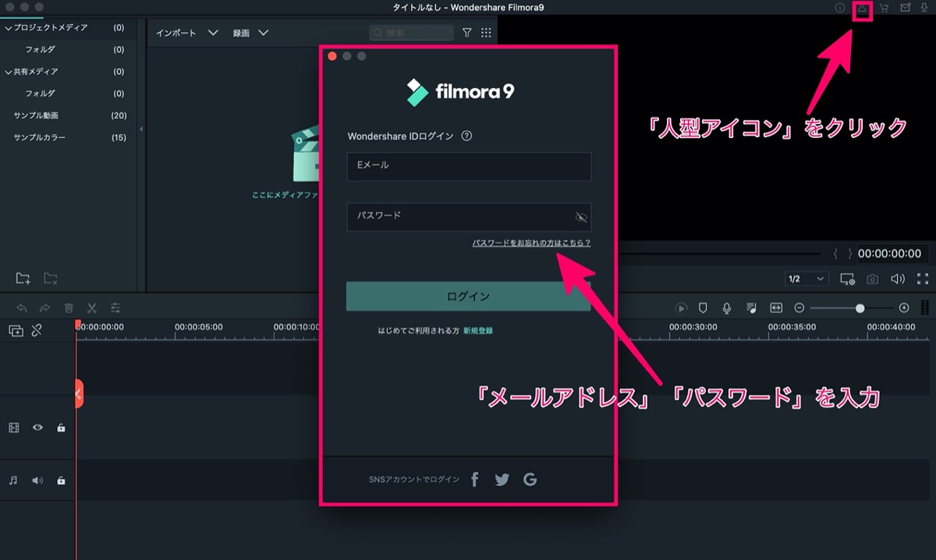Screen dimensions: 936x560
Task: Toggle the auto ripple link icon
Action: pos(37,331)
